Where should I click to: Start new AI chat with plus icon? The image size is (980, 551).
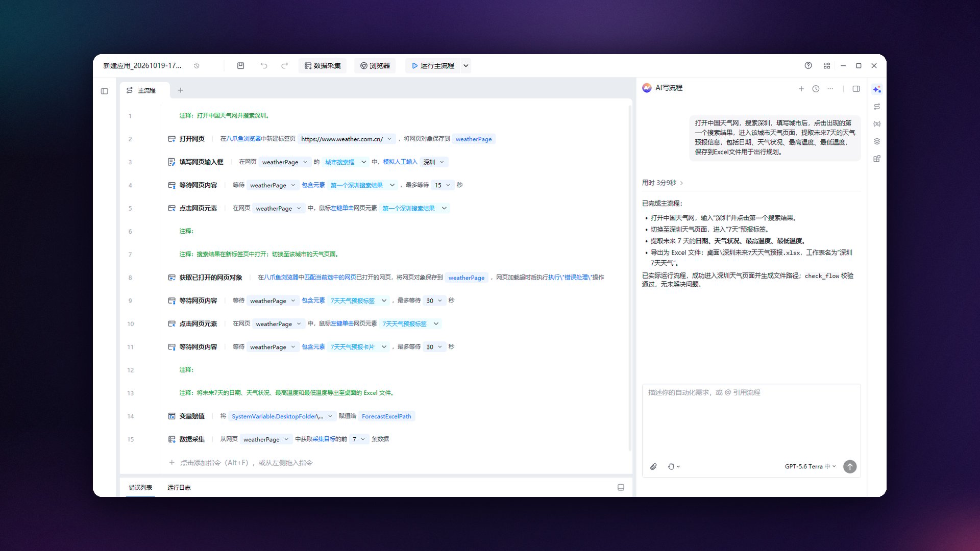[801, 89]
